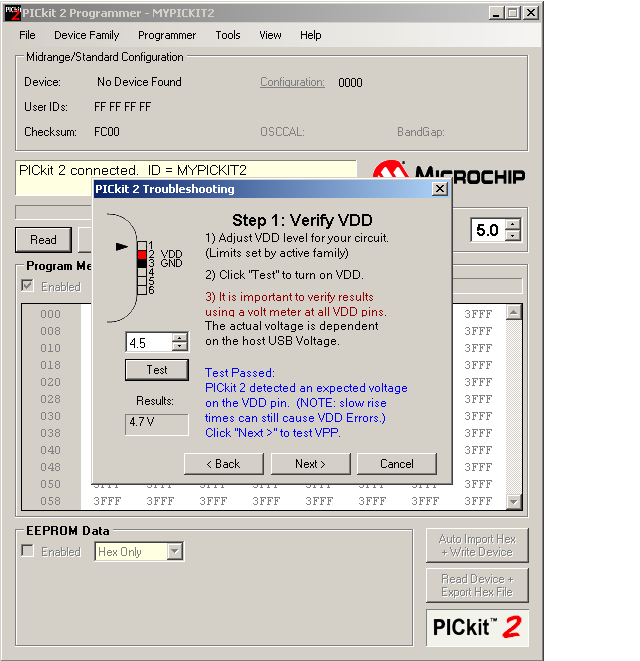This screenshot has height=661, width=640.
Task: Click the PICkit 2 title bar icon
Action: tap(12, 13)
